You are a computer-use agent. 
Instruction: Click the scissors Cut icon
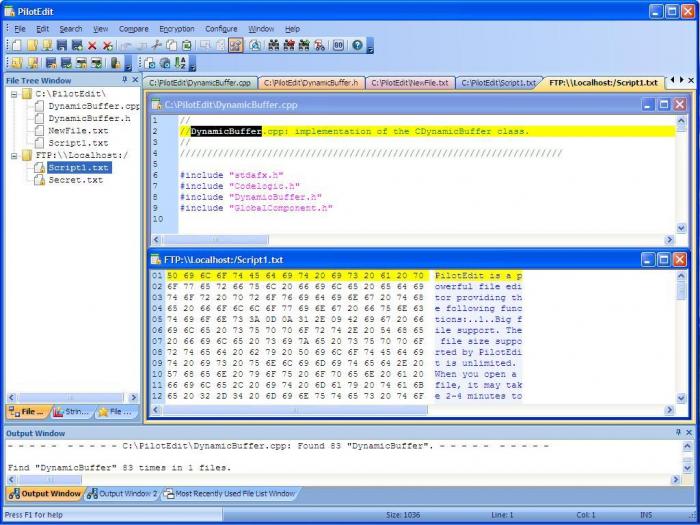157,46
